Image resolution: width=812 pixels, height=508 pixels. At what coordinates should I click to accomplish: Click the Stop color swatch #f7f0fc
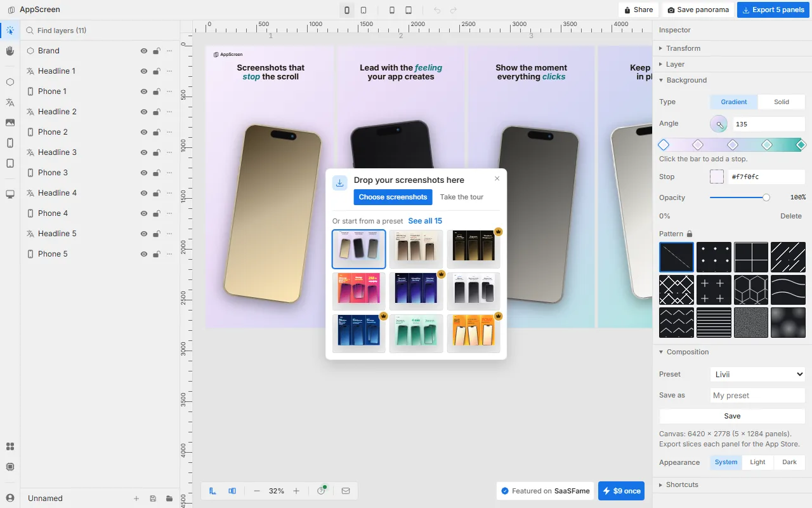tap(717, 177)
